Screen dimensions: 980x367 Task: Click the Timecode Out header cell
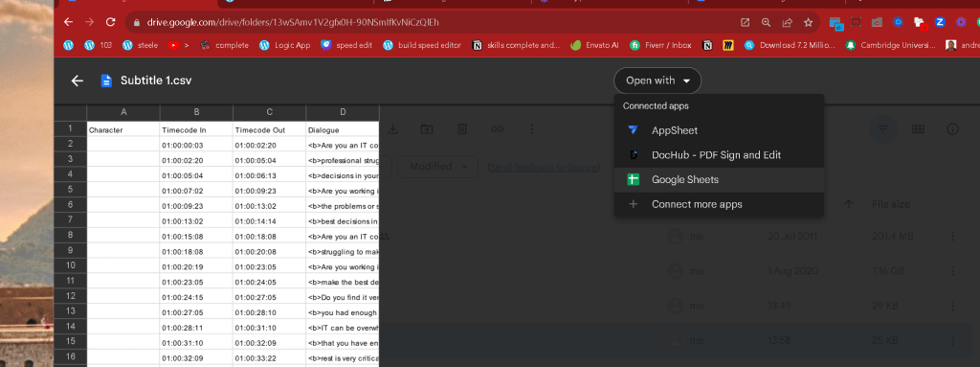coord(269,129)
